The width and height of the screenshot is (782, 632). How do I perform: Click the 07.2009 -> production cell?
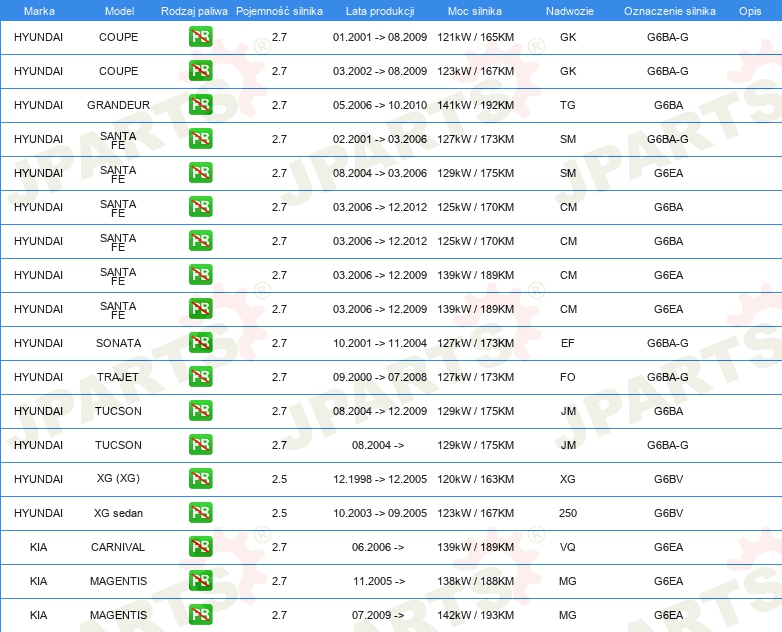[x=378, y=615]
